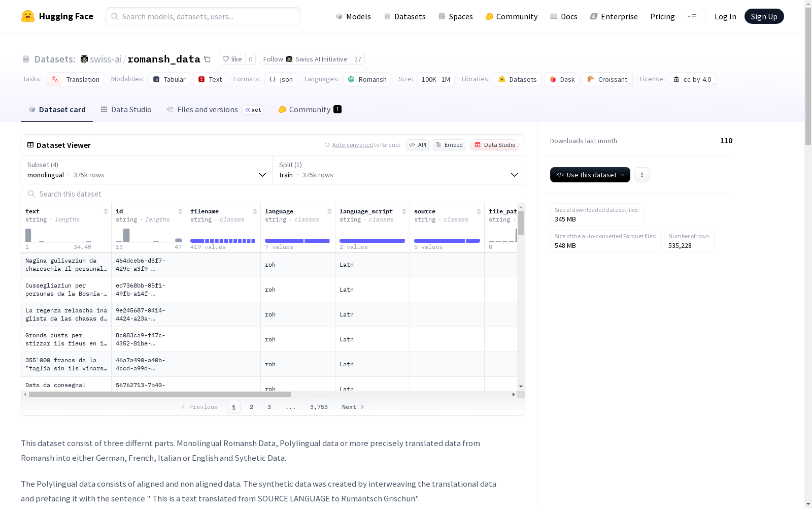Click the Embed button

(449, 145)
